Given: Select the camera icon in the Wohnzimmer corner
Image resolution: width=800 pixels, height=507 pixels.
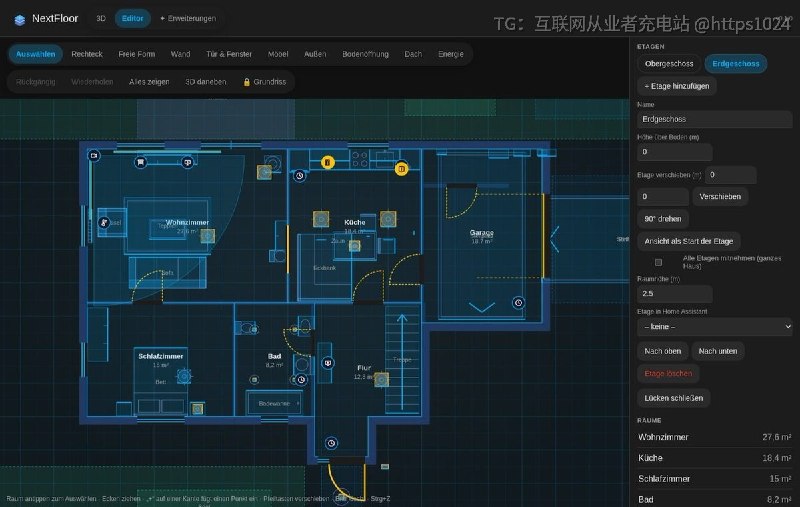Looking at the screenshot, I should 94,156.
